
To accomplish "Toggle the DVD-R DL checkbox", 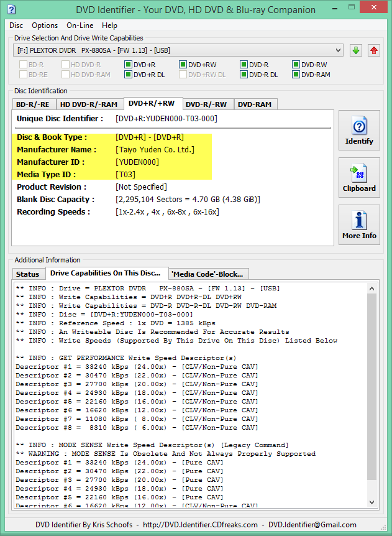I will click(x=244, y=74).
